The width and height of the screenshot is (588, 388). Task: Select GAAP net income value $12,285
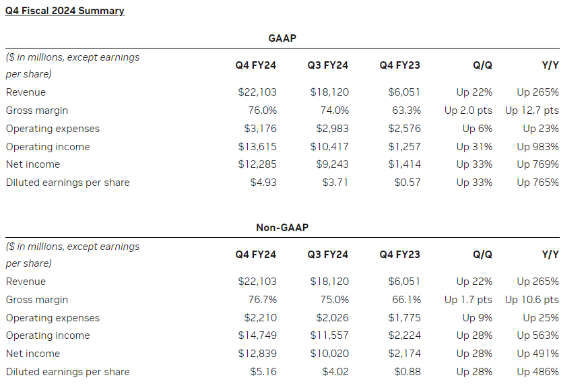click(x=257, y=164)
